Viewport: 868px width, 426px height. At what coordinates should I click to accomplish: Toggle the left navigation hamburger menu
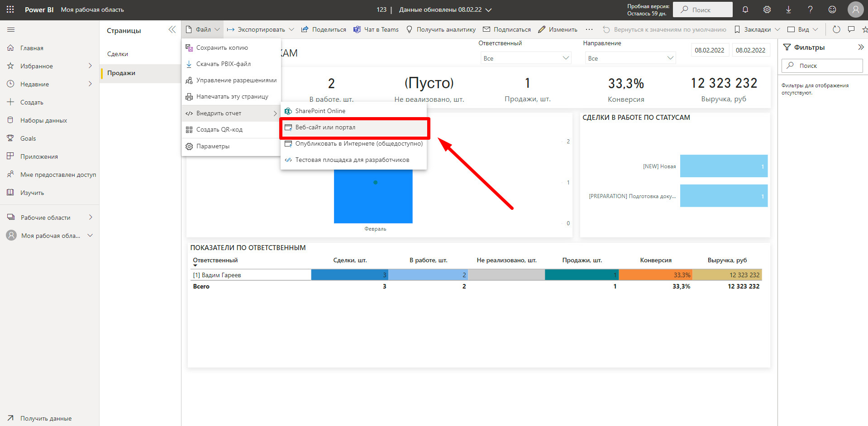(x=11, y=30)
